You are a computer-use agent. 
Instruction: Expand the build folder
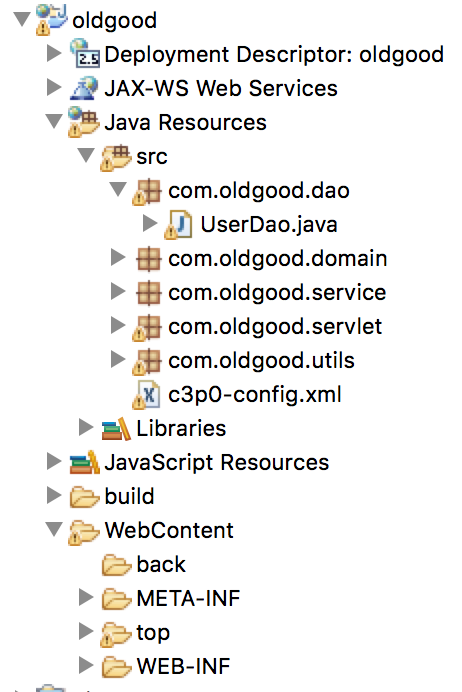[54, 495]
